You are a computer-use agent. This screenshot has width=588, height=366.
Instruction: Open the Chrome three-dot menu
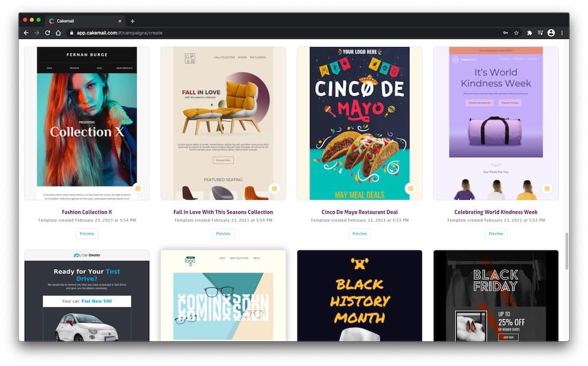coord(562,33)
